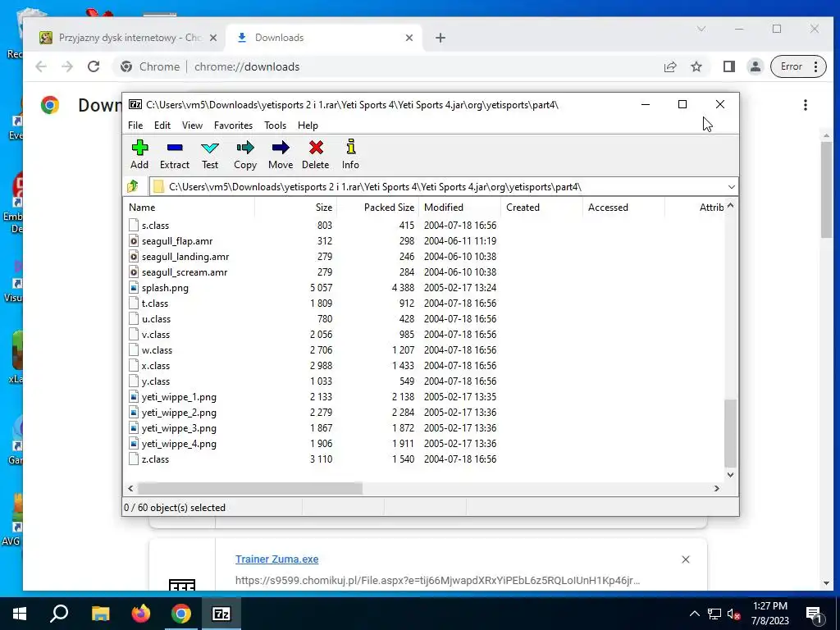
Task: Open Chrome profile avatar
Action: tap(756, 66)
